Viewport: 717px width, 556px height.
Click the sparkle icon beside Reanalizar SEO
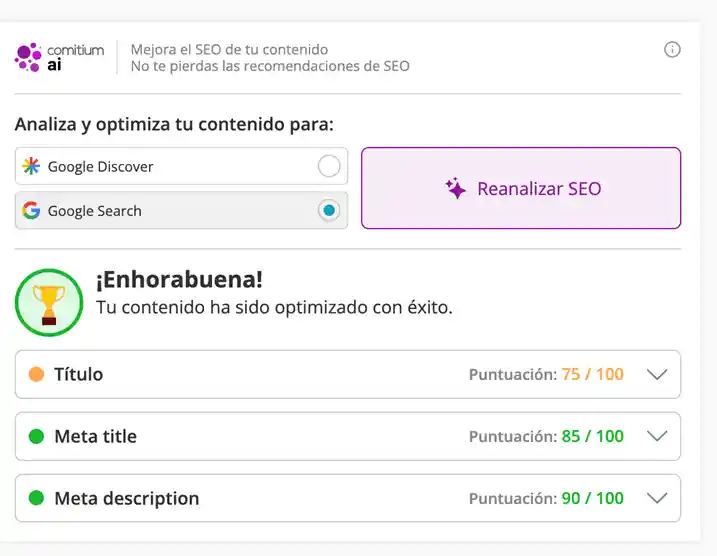[456, 189]
